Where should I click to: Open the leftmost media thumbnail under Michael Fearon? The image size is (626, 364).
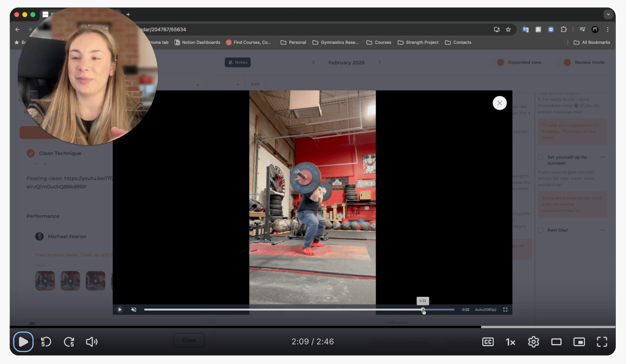pyautogui.click(x=45, y=280)
